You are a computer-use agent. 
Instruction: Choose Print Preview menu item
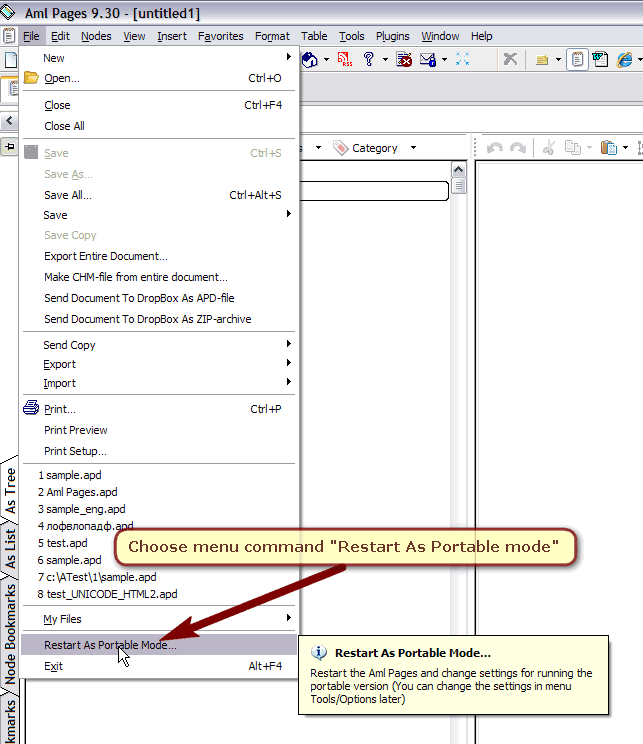point(158,430)
